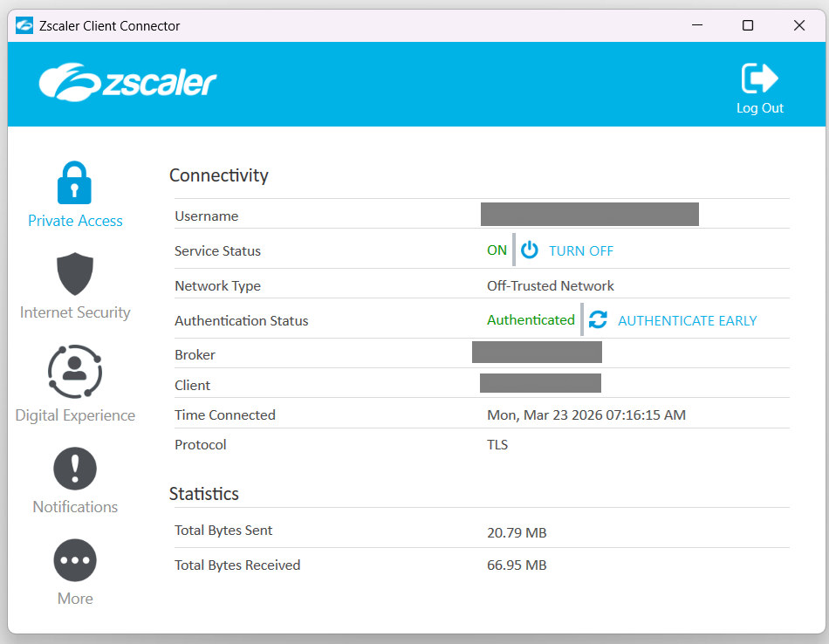829x644 pixels.
Task: Click the Connectivity section heading
Action: 219,175
